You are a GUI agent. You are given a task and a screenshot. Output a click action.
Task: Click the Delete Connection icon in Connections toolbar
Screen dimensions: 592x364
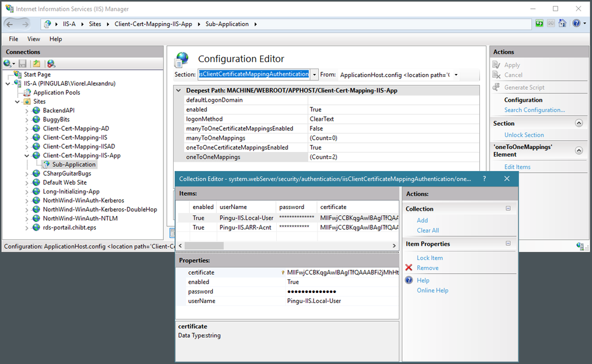(51, 63)
